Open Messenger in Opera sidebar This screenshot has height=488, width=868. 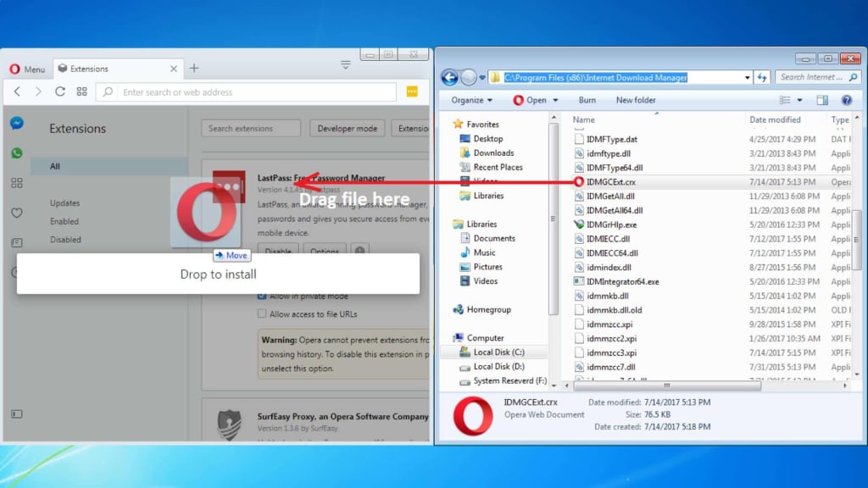click(x=17, y=123)
